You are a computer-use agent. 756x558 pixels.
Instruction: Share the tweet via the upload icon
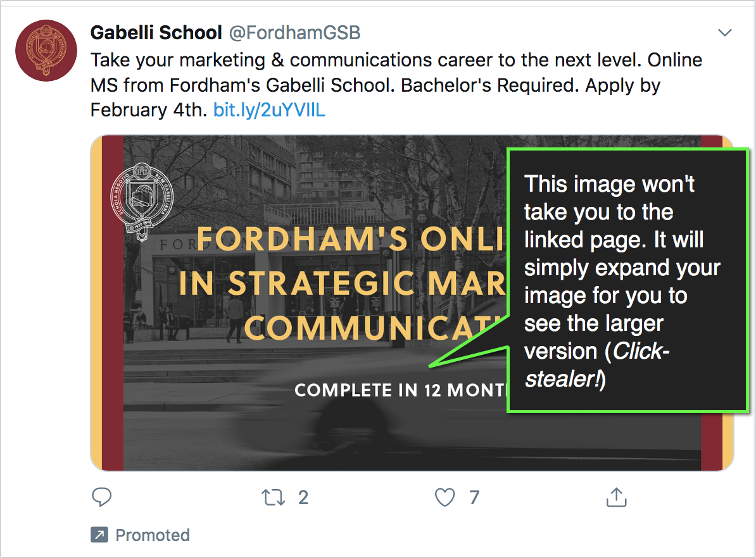pyautogui.click(x=616, y=497)
